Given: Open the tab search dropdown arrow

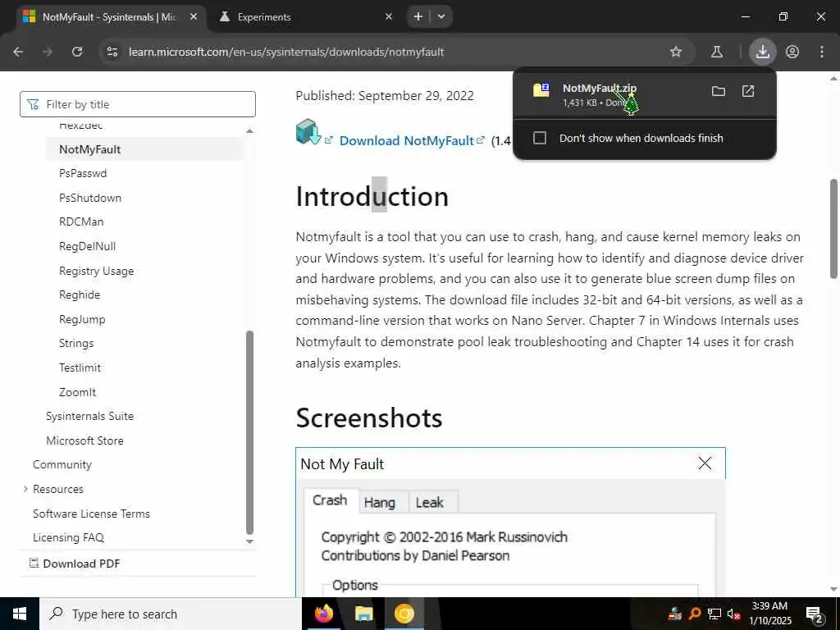Looking at the screenshot, I should tap(441, 16).
